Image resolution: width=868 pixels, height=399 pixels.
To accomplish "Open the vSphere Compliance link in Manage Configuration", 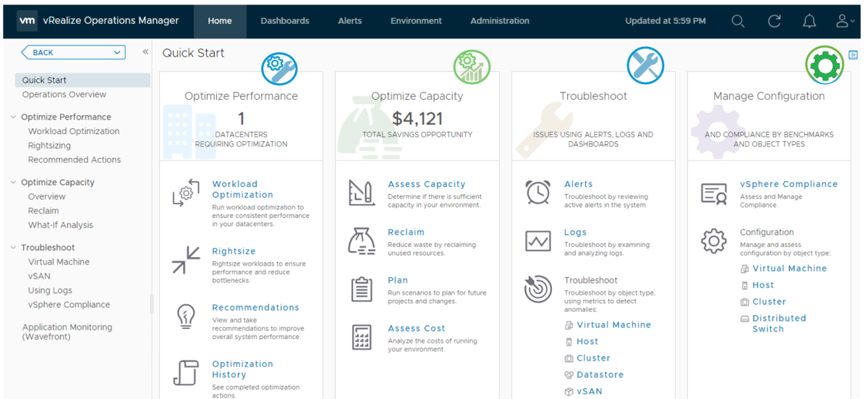I will click(x=788, y=185).
